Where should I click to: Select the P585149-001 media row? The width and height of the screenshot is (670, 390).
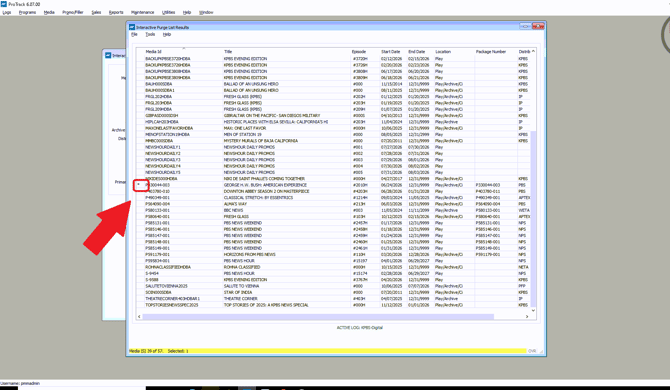pyautogui.click(x=333, y=248)
